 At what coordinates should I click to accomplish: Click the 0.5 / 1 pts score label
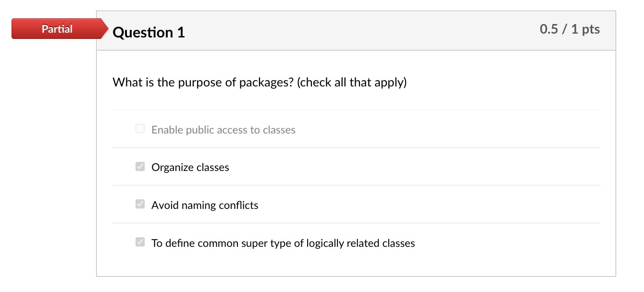[x=570, y=29]
